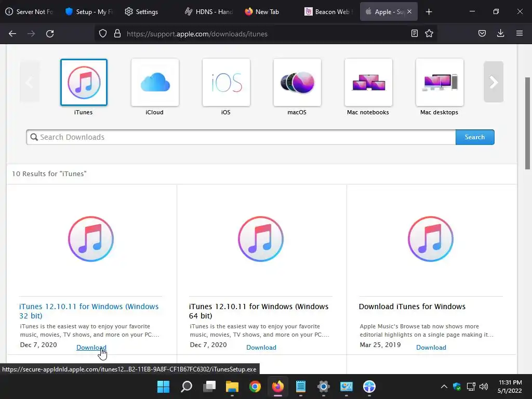Click the carousel left chevron arrow

pos(30,82)
